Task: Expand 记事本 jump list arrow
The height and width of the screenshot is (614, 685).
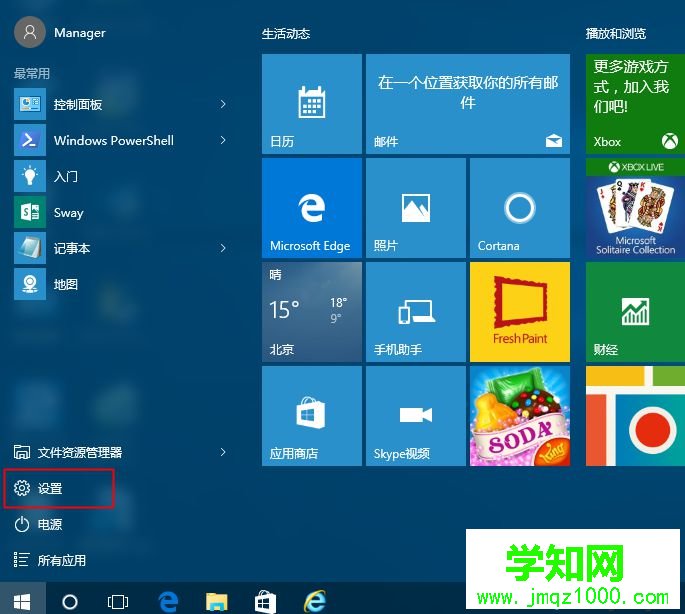Action: coord(223,248)
